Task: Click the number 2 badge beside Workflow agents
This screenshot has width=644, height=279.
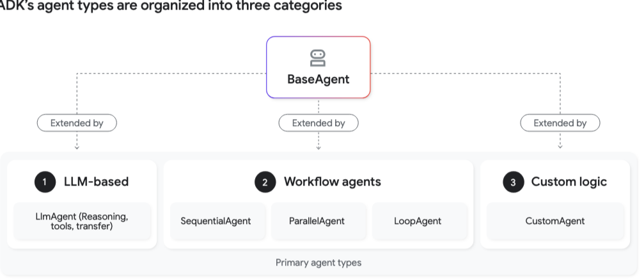Action: pyautogui.click(x=265, y=182)
